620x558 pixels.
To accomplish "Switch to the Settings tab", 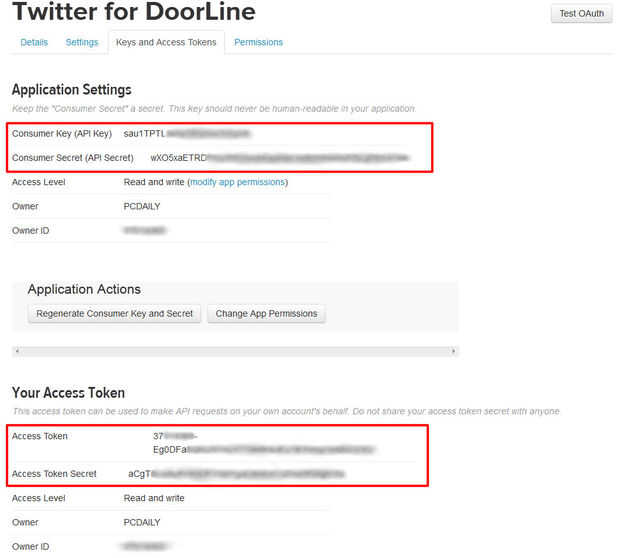I will (x=82, y=42).
